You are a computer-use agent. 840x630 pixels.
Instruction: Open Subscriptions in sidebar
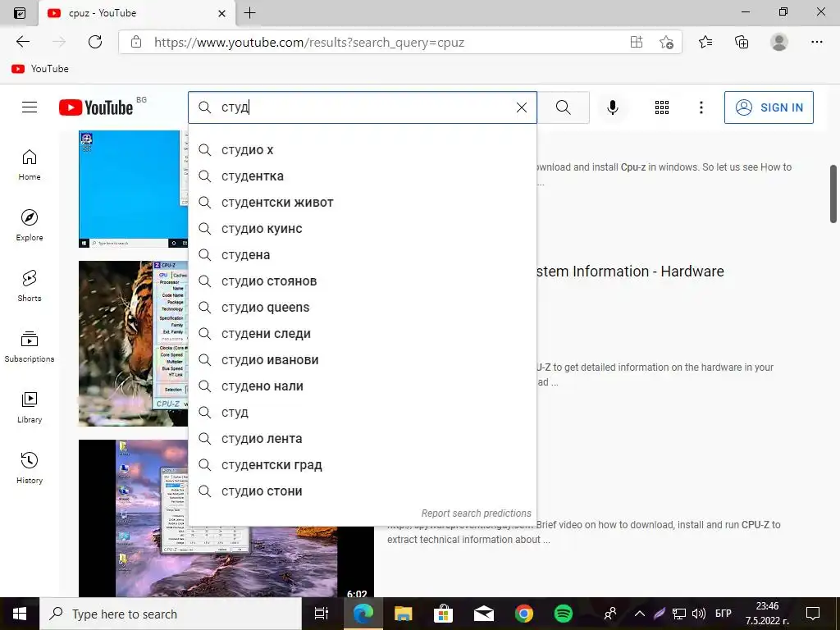tap(30, 347)
